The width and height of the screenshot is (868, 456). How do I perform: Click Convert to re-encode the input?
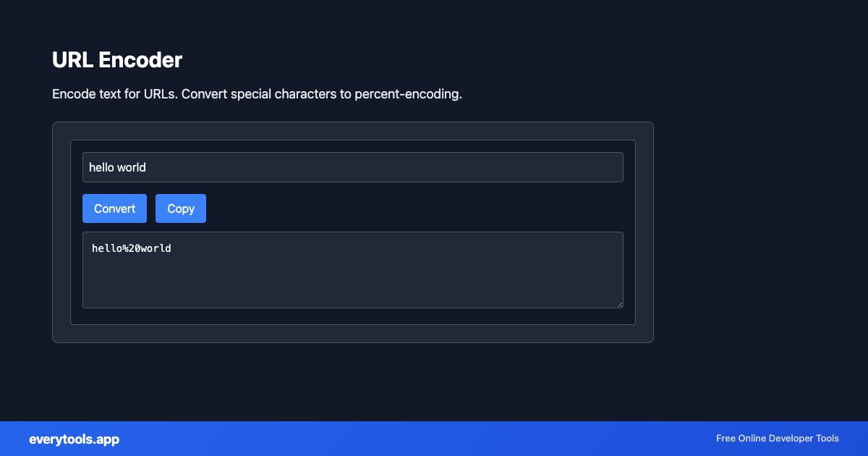click(x=114, y=208)
